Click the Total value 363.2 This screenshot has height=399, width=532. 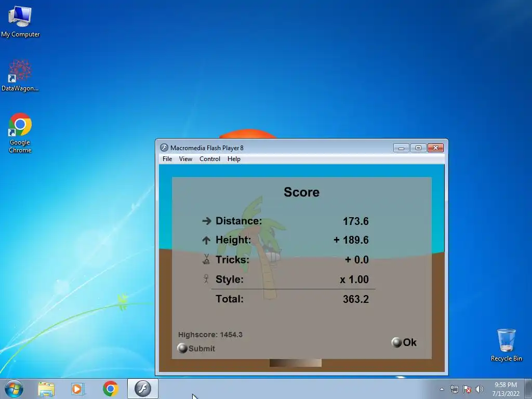355,299
